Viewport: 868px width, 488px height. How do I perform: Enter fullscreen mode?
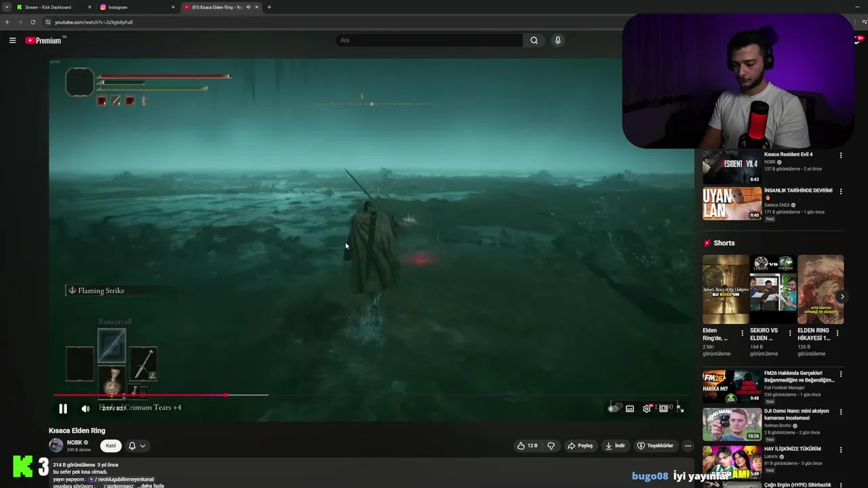[680, 409]
